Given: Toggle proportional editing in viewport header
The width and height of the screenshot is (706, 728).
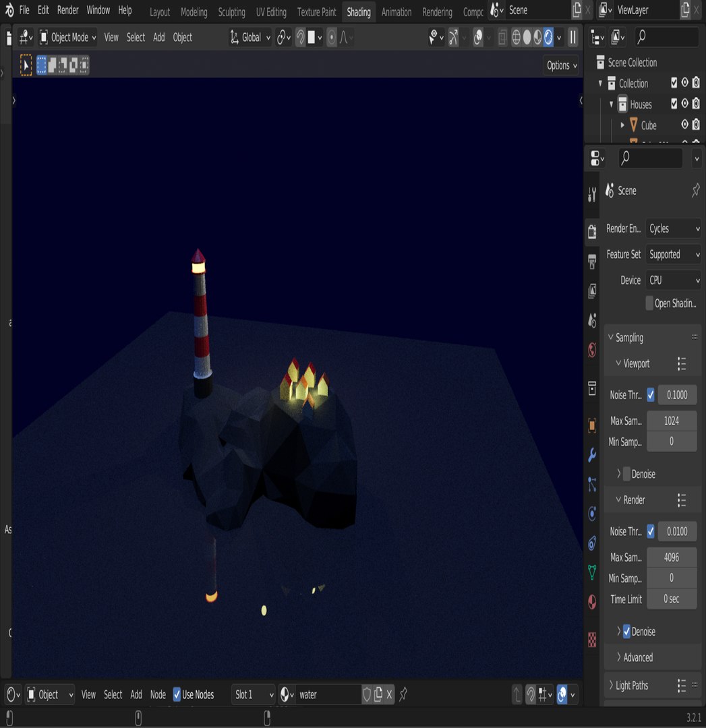Looking at the screenshot, I should point(332,38).
